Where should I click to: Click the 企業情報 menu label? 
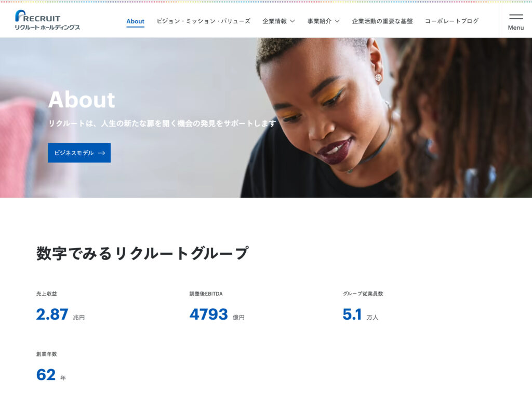click(x=274, y=21)
